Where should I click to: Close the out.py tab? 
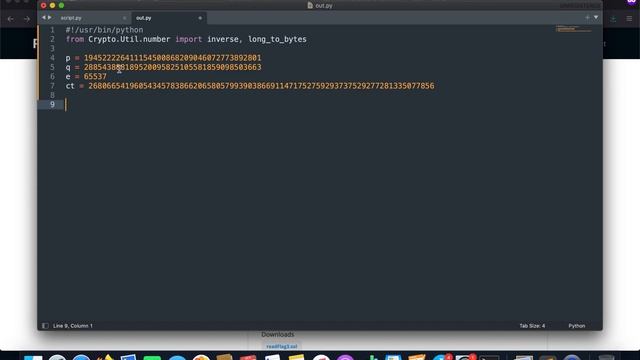coord(200,18)
